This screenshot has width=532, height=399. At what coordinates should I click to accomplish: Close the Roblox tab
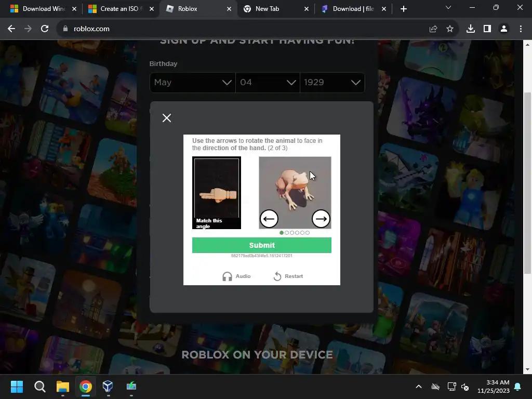click(x=229, y=9)
